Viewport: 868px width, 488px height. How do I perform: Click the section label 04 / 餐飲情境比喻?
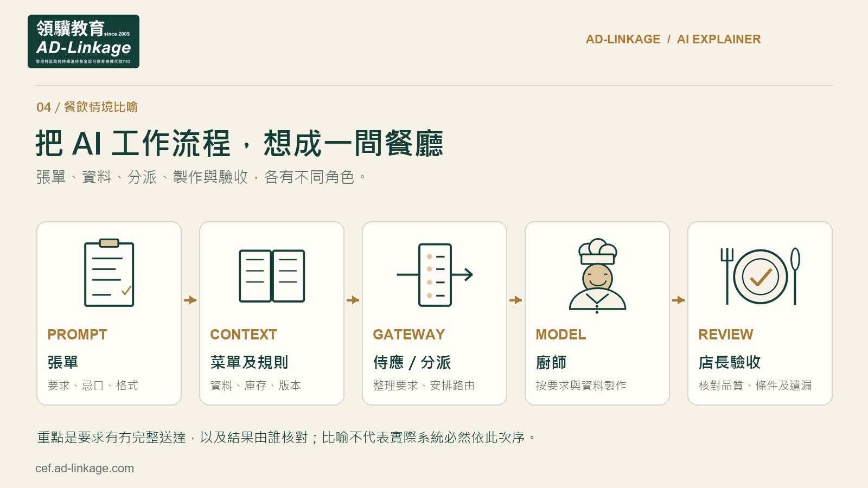[x=87, y=107]
